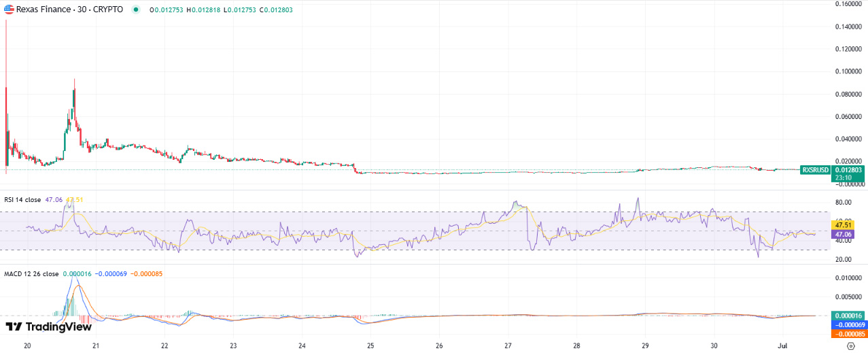Click the MACD 12 26 close legend

point(32,273)
